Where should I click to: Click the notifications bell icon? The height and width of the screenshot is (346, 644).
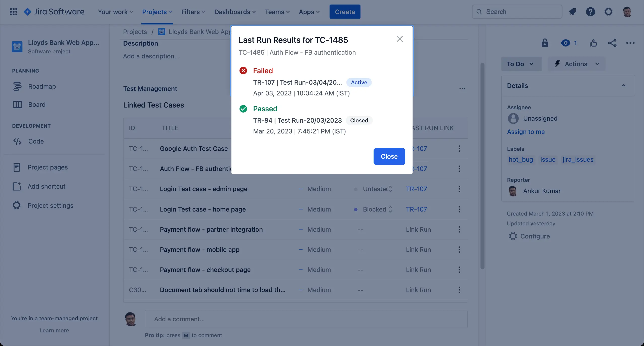[572, 12]
